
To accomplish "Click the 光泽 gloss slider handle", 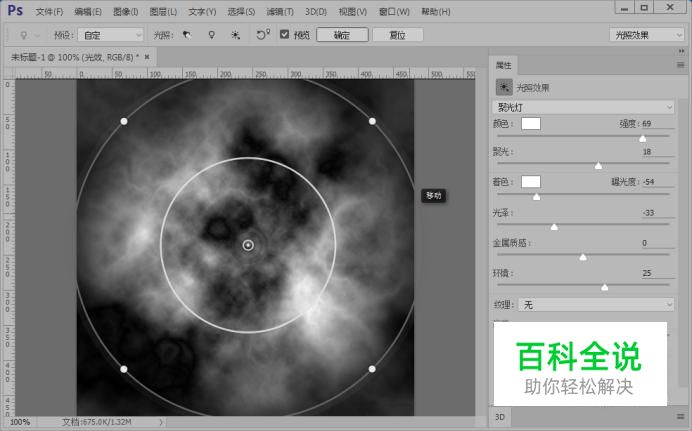I will point(554,227).
